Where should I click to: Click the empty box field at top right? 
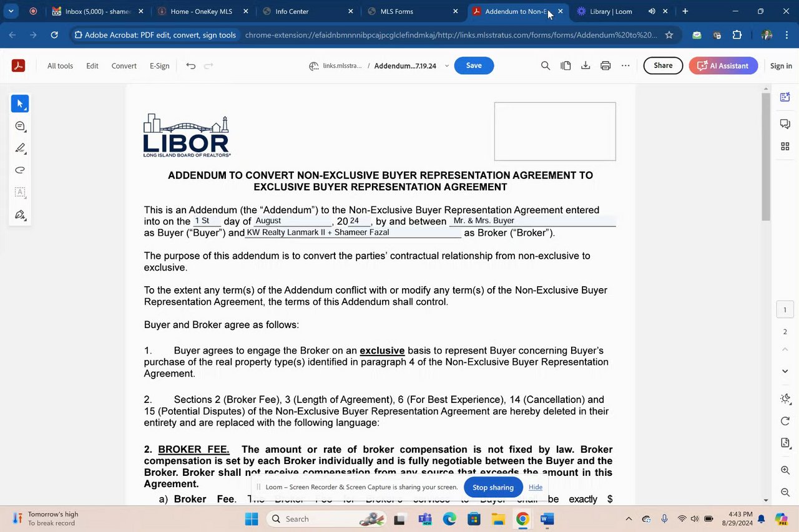555,132
